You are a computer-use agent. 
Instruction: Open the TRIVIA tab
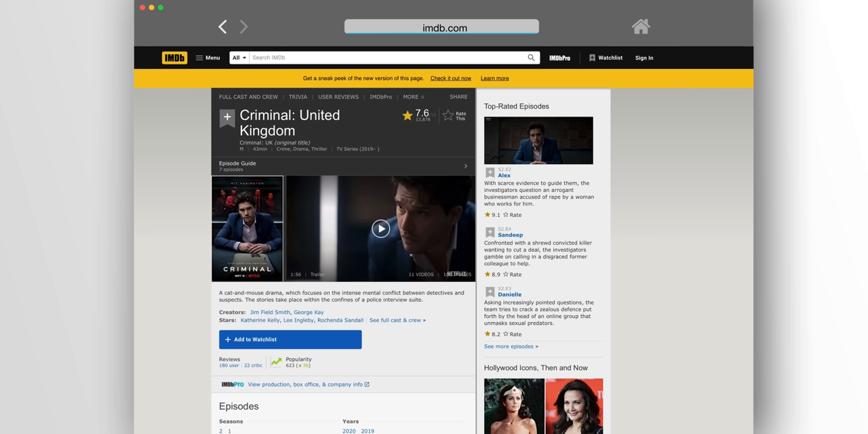[298, 97]
